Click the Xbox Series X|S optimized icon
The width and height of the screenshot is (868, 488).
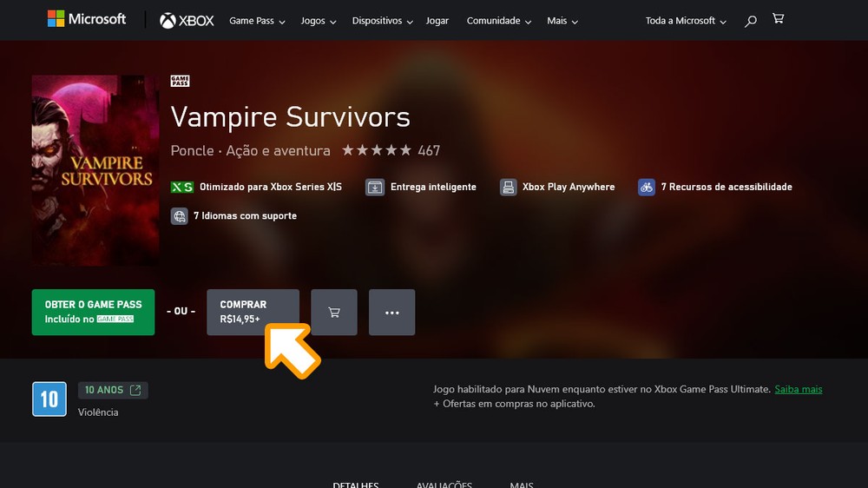click(182, 188)
